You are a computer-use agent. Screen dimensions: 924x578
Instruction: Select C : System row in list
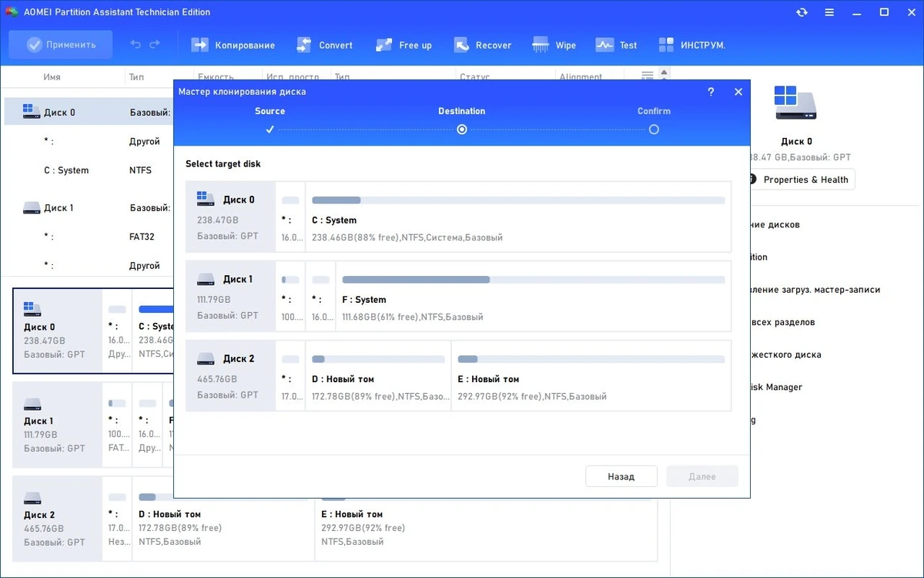(89, 170)
